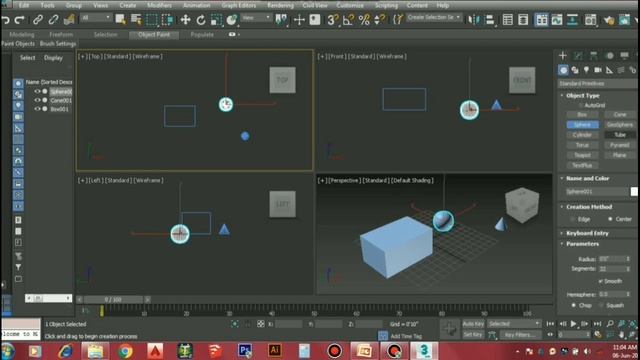Click the Align tool icon
The width and height of the screenshot is (640, 360).
click(x=489, y=19)
